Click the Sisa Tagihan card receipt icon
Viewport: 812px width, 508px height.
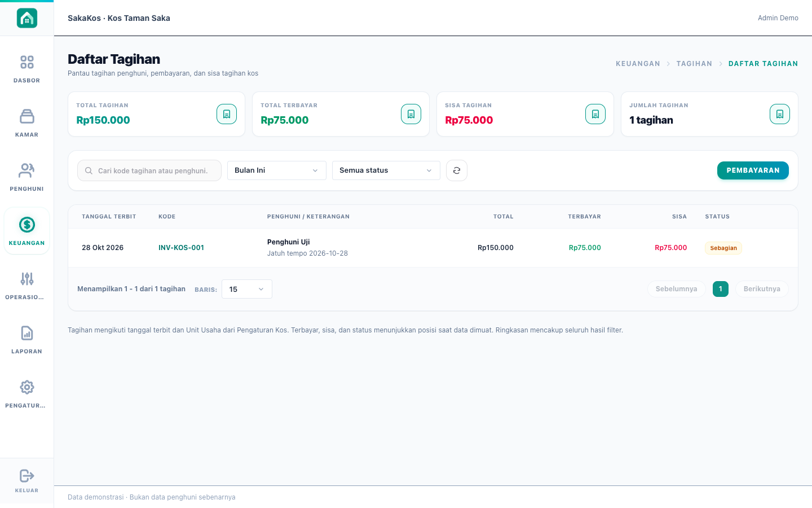595,114
